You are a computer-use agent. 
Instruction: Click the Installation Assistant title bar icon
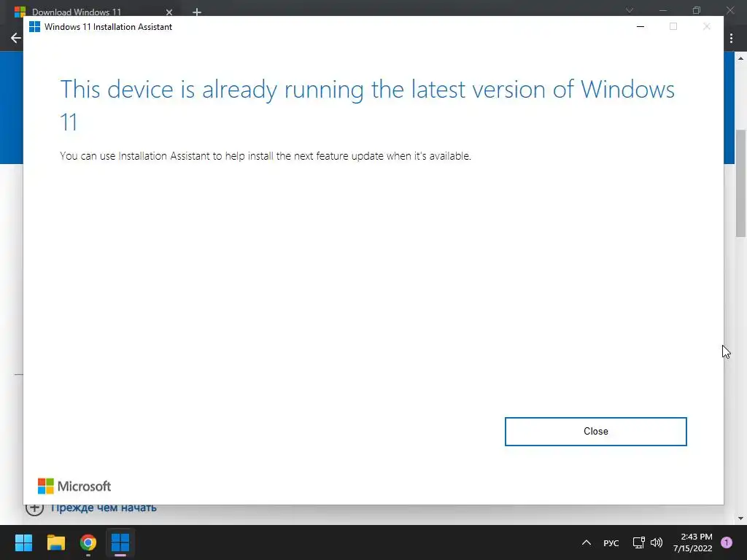point(34,27)
